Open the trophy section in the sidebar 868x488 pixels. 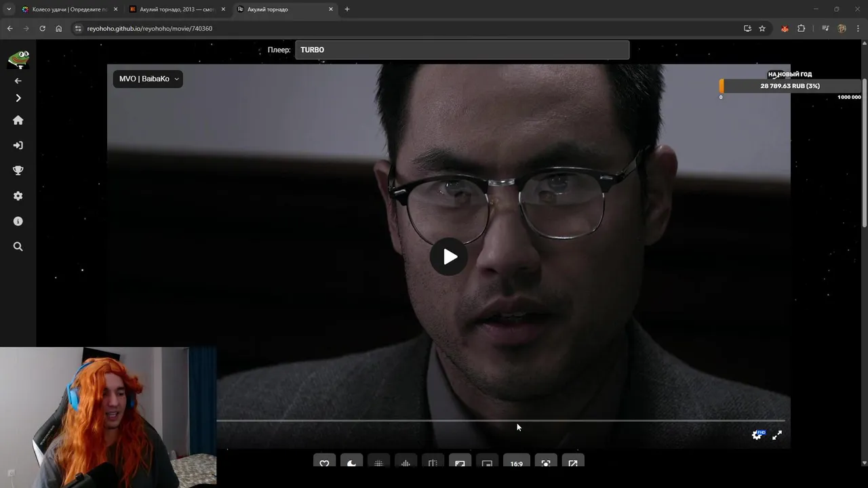tap(18, 171)
